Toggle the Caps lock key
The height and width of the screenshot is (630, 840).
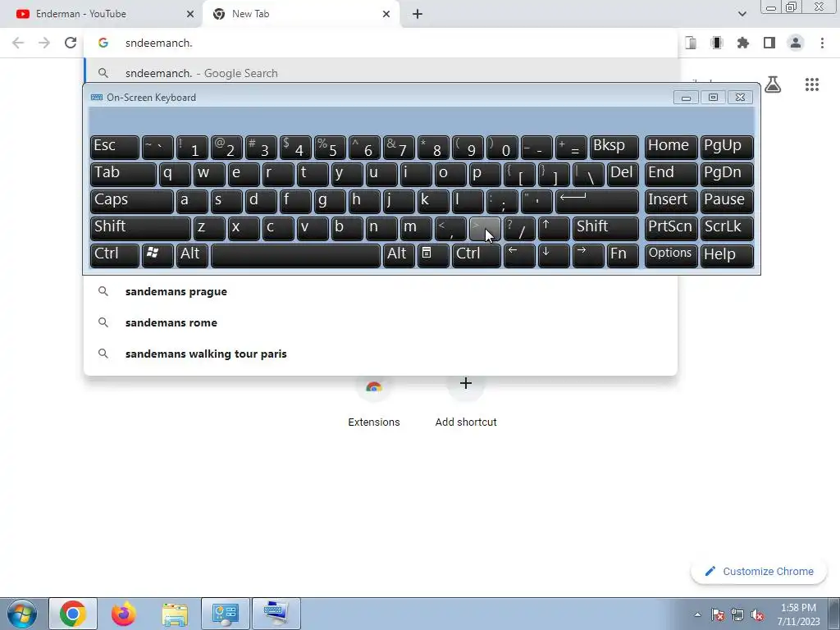click(132, 201)
